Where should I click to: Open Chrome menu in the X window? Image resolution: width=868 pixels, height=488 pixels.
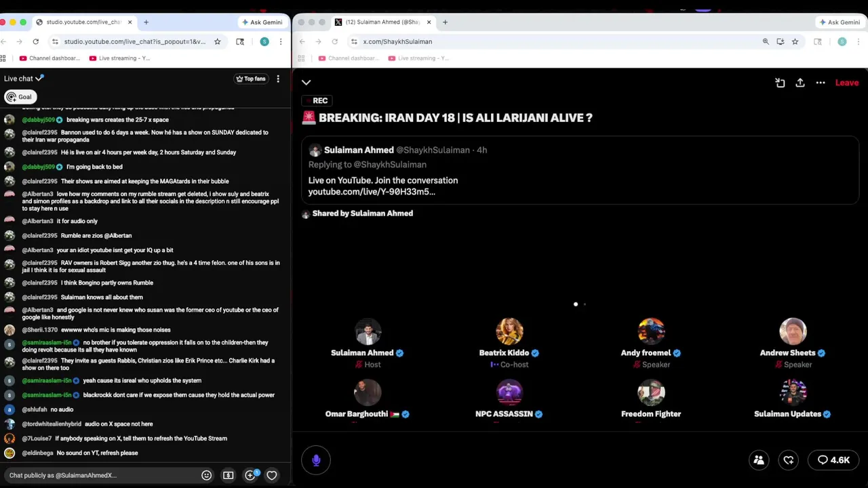859,41
